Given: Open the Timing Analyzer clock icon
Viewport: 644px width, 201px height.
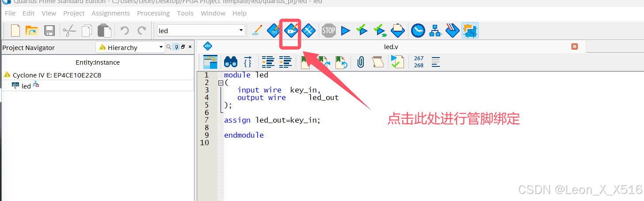Looking at the screenshot, I should click(x=418, y=31).
